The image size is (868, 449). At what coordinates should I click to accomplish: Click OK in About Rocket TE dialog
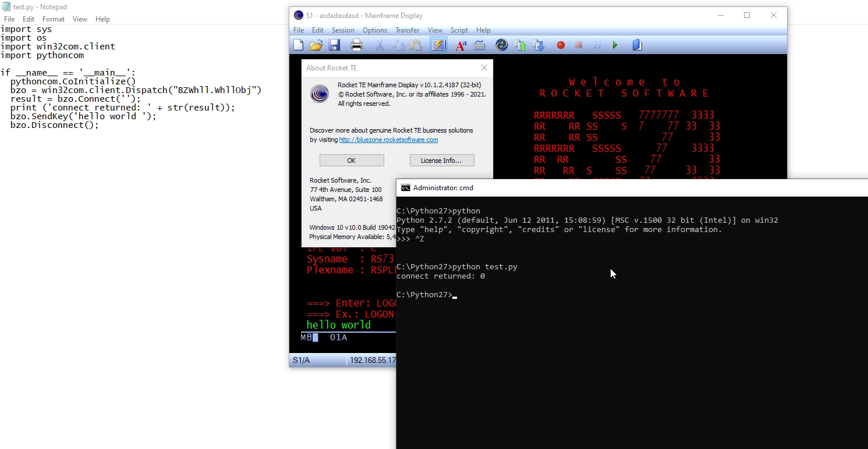click(352, 161)
